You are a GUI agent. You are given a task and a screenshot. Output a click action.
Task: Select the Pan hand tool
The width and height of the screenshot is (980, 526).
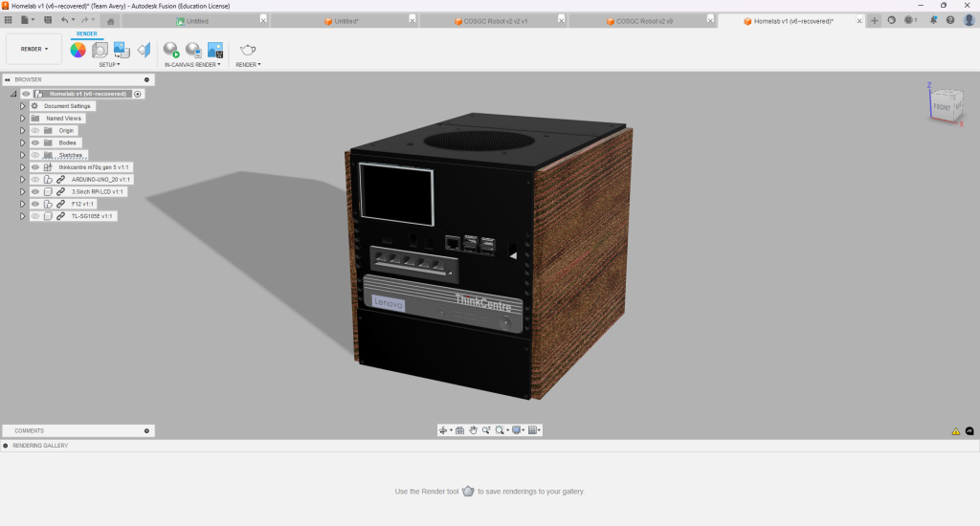click(473, 430)
